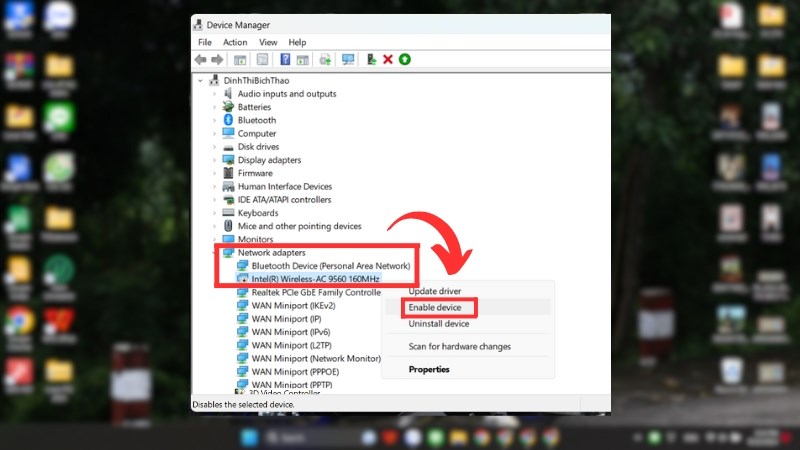Expand the Bluetooth category chevron
This screenshot has height=450, width=800.
tap(214, 120)
